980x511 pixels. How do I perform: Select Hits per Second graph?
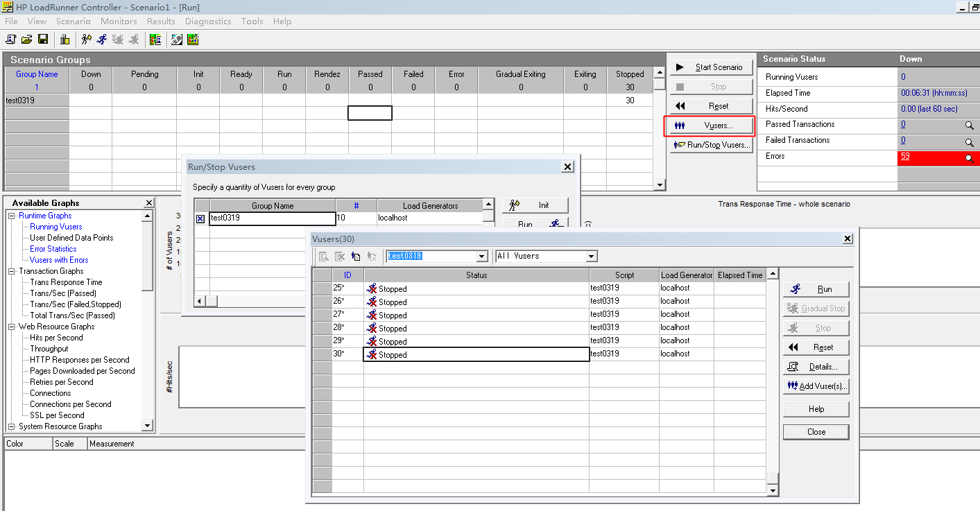pos(56,338)
